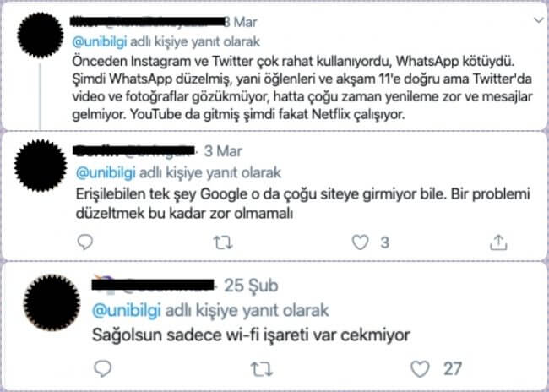This screenshot has width=549, height=392.
Task: Open the tweet about Instagram and Twitter
Action: (302, 88)
